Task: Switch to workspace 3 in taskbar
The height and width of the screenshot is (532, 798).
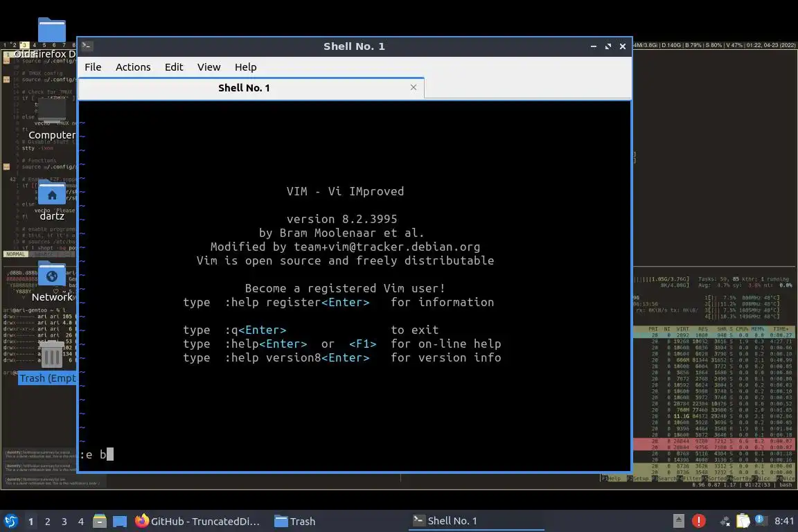Action: click(64, 522)
